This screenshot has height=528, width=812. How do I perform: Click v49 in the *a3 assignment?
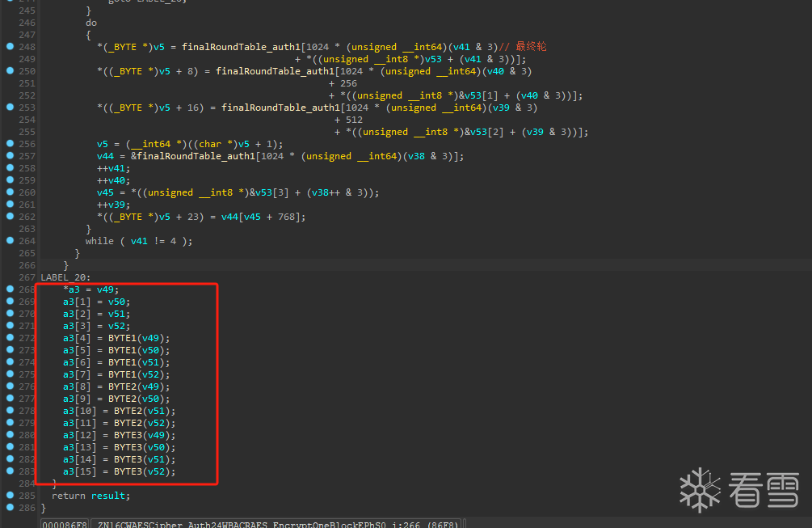[106, 289]
